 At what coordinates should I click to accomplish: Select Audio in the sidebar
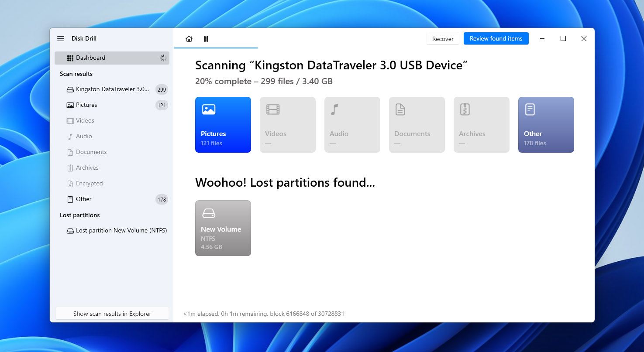coord(112,137)
